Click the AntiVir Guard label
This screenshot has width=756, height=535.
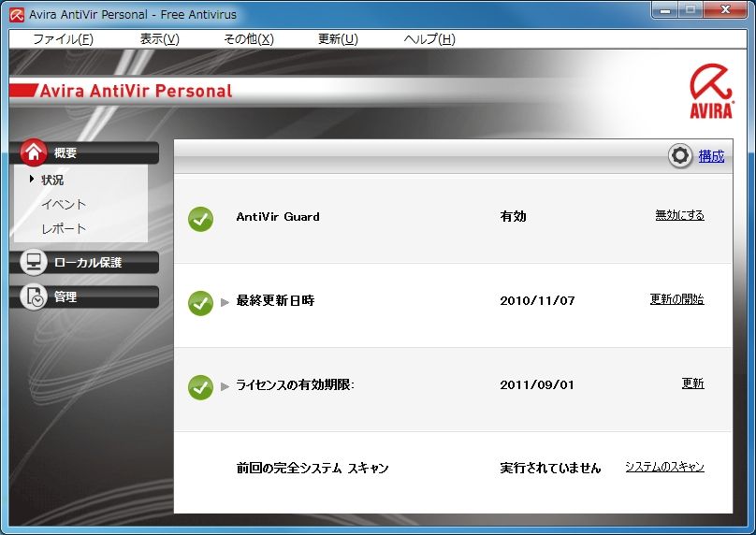point(278,216)
